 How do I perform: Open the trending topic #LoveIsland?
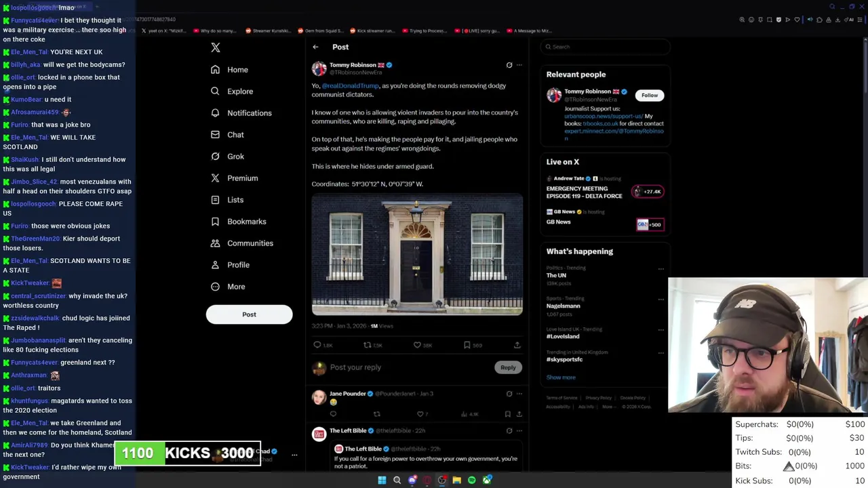(563, 336)
